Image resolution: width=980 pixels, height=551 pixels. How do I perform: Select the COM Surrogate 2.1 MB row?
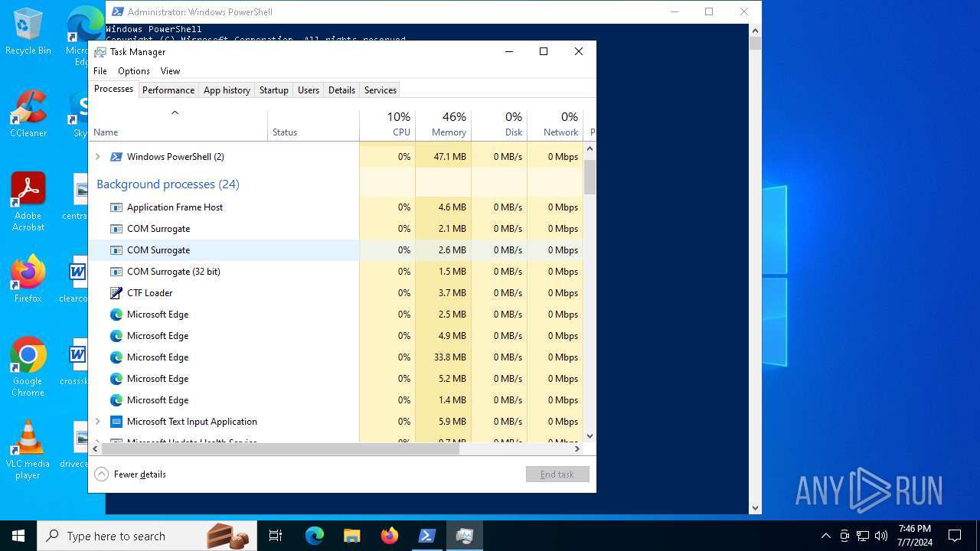pyautogui.click(x=336, y=229)
